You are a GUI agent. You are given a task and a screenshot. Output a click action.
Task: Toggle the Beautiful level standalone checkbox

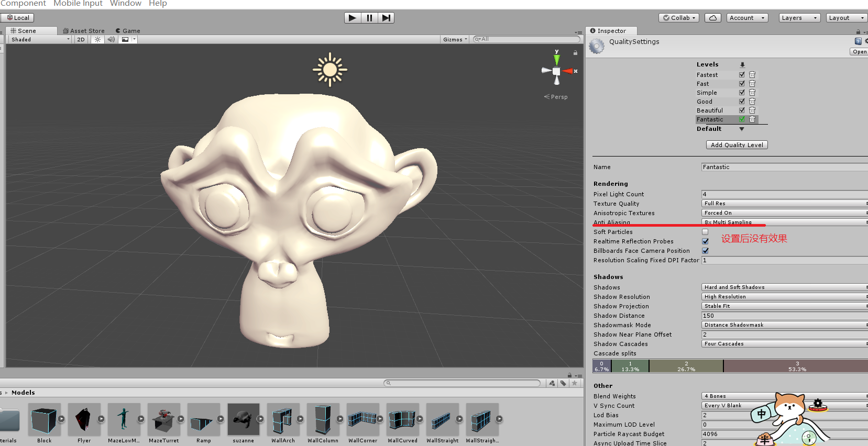tap(742, 110)
